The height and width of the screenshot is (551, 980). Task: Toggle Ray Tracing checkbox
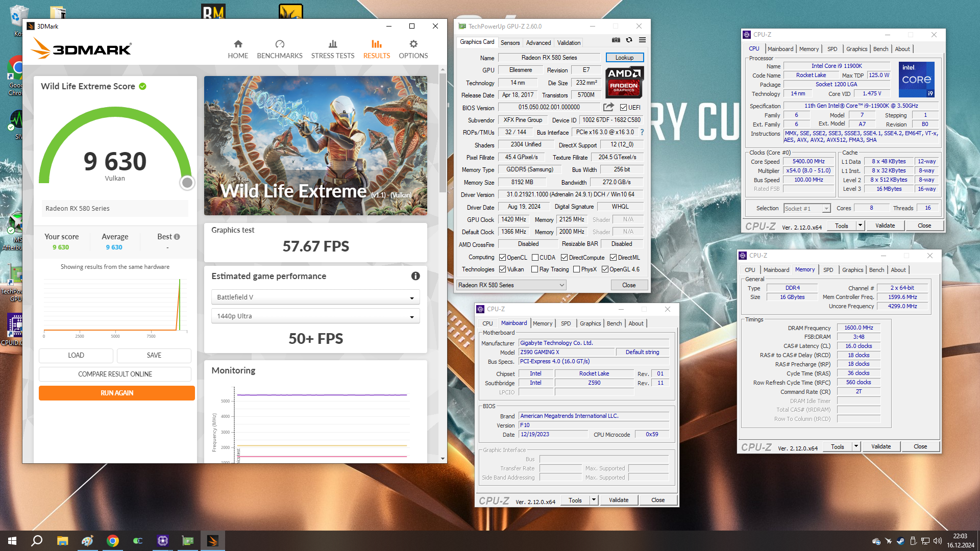click(534, 269)
